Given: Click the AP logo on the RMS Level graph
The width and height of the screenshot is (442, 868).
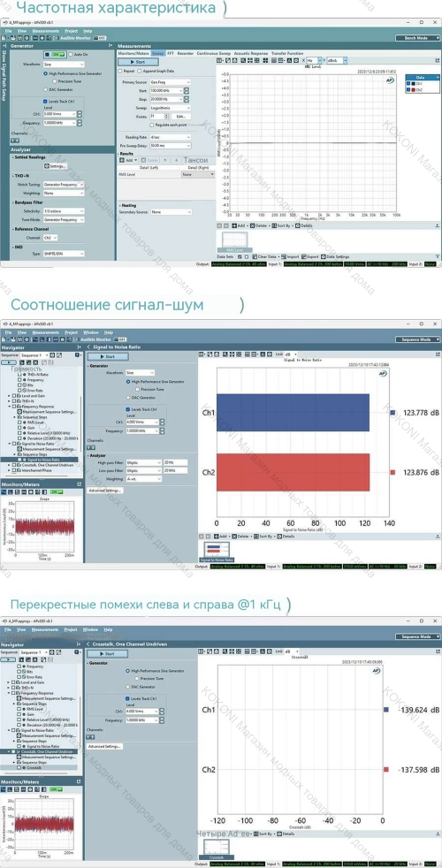Looking at the screenshot, I should 390,80.
